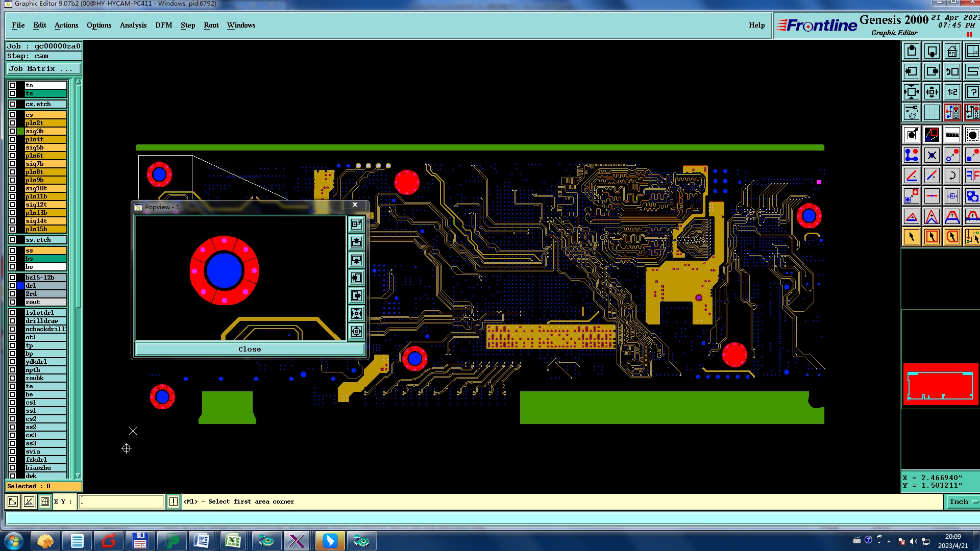
Task: Open the Analysis menu
Action: coord(133,25)
